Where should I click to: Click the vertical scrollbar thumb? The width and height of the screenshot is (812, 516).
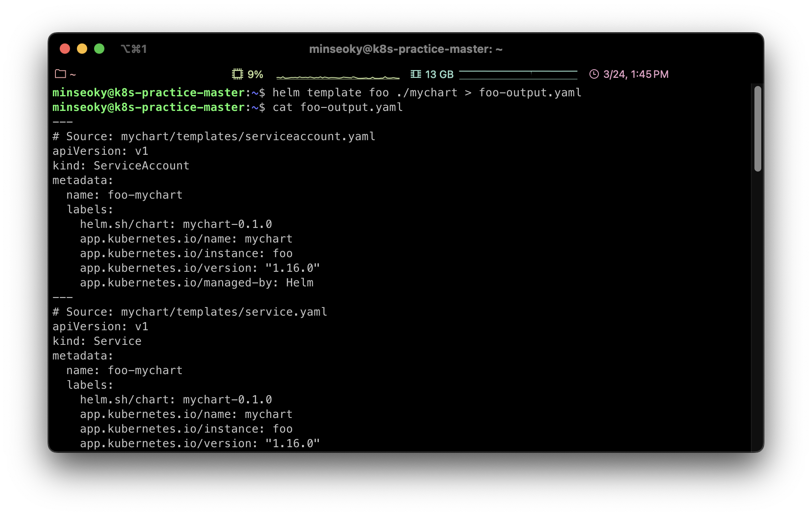tap(757, 129)
